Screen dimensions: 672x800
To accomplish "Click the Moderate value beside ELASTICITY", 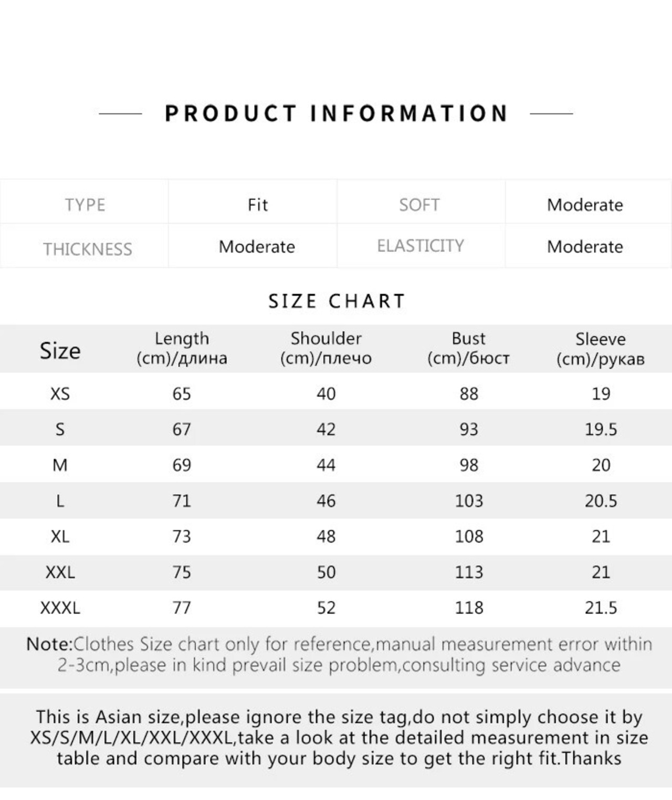I will [x=585, y=246].
